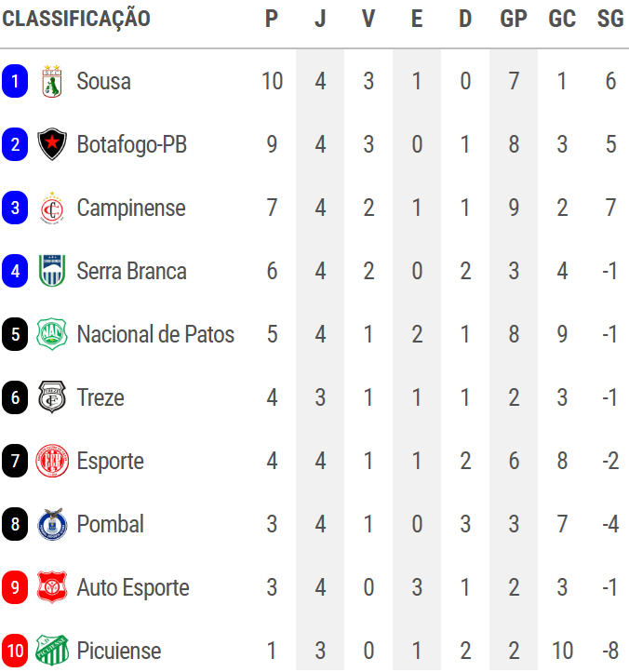The image size is (629, 672).
Task: Select the Campinense team badge
Action: point(52,208)
